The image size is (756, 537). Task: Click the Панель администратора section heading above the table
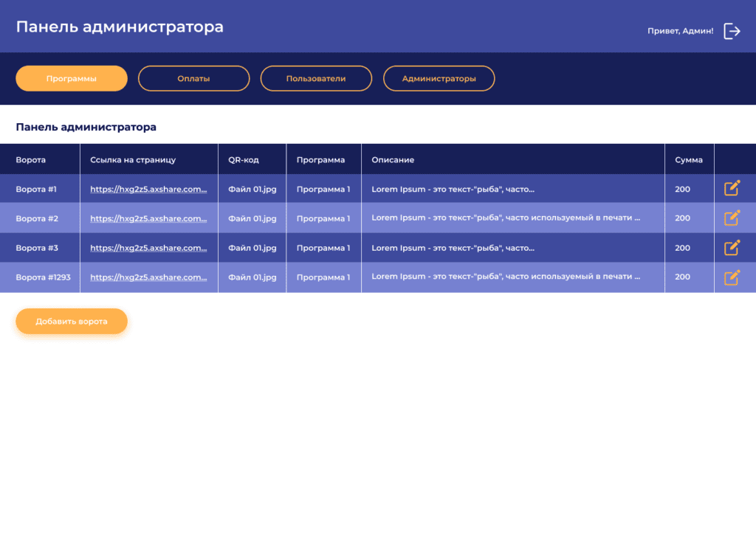click(86, 127)
